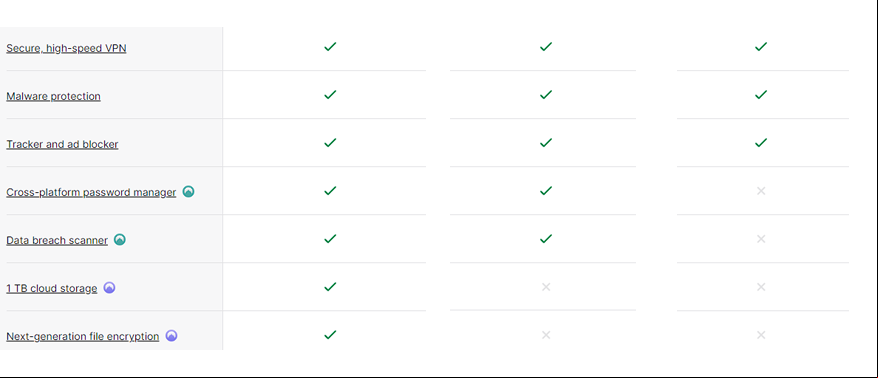This screenshot has height=378, width=878.
Task: Click teal badge next to Data breach scanner
Action: pyautogui.click(x=120, y=240)
